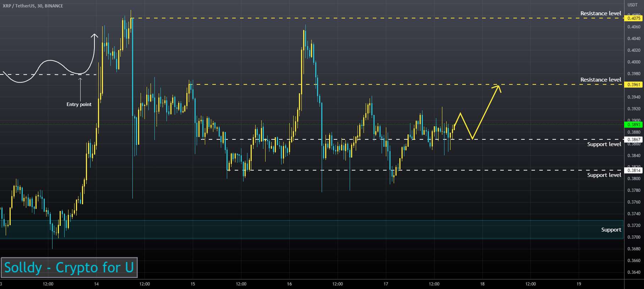Click the 12:00 tick between dates 16 and 17
This screenshot has height=289, width=644.
click(338, 284)
